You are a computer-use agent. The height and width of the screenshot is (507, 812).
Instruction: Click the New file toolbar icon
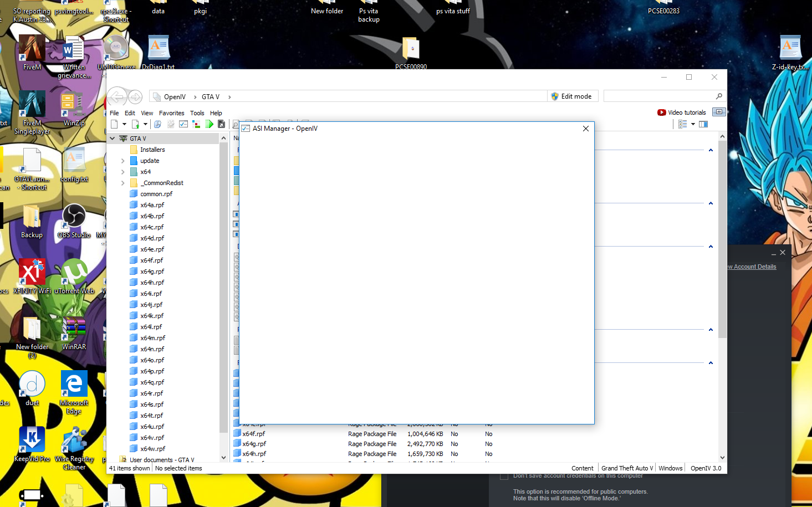(114, 124)
